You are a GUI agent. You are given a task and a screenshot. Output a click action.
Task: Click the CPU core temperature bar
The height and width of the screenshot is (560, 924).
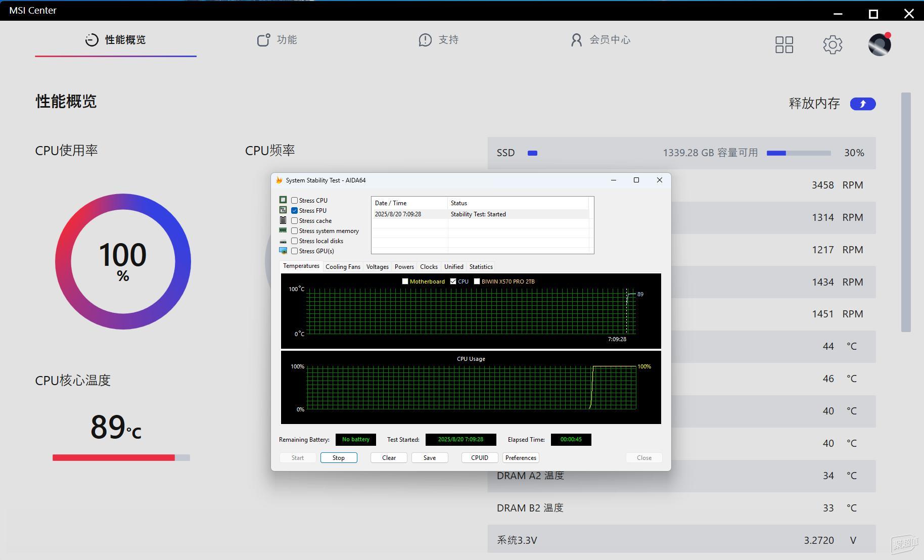[x=121, y=458]
